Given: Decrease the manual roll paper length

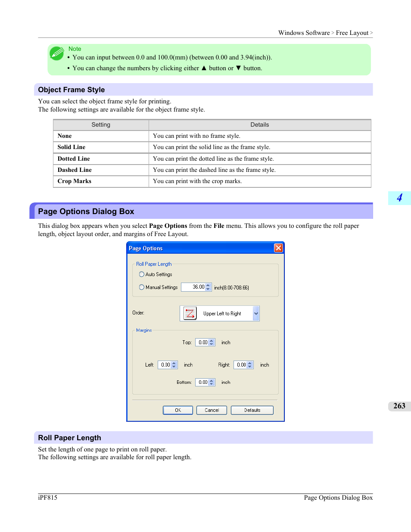Looking at the screenshot, I should tap(209, 289).
